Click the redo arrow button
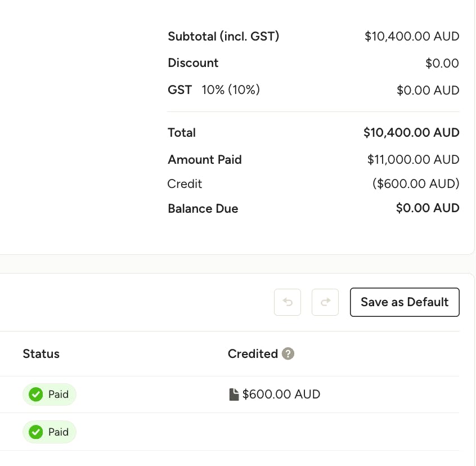 (325, 302)
